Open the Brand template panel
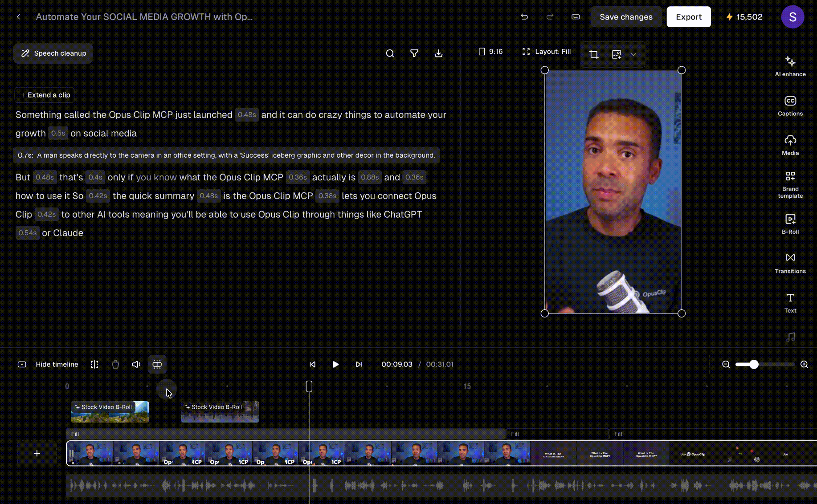 790,184
